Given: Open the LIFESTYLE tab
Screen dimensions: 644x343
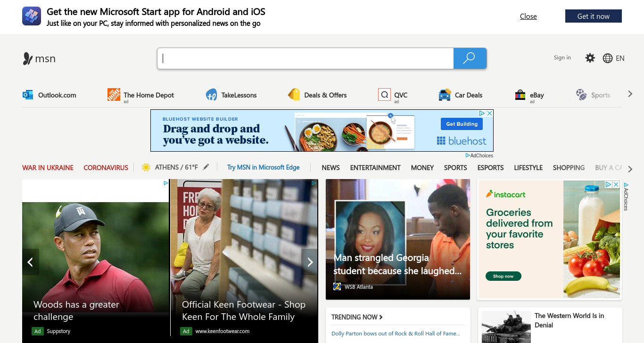Looking at the screenshot, I should [x=528, y=168].
